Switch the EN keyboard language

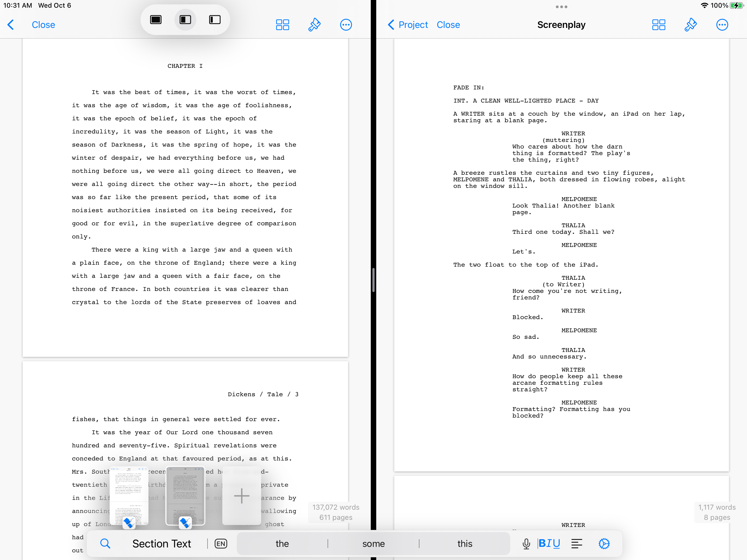[x=221, y=543]
